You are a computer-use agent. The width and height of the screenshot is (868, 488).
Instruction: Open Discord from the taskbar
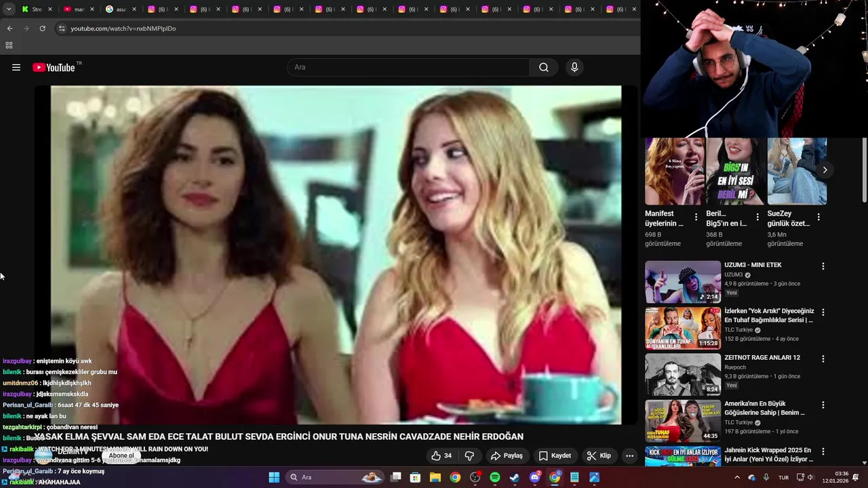(535, 477)
